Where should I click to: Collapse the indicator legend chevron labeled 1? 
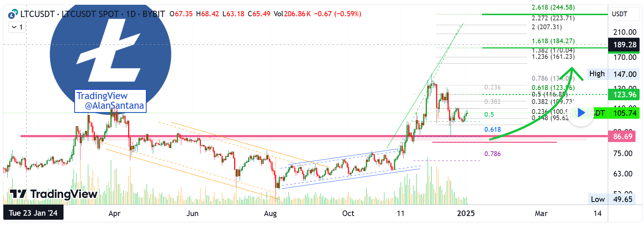click(x=17, y=27)
